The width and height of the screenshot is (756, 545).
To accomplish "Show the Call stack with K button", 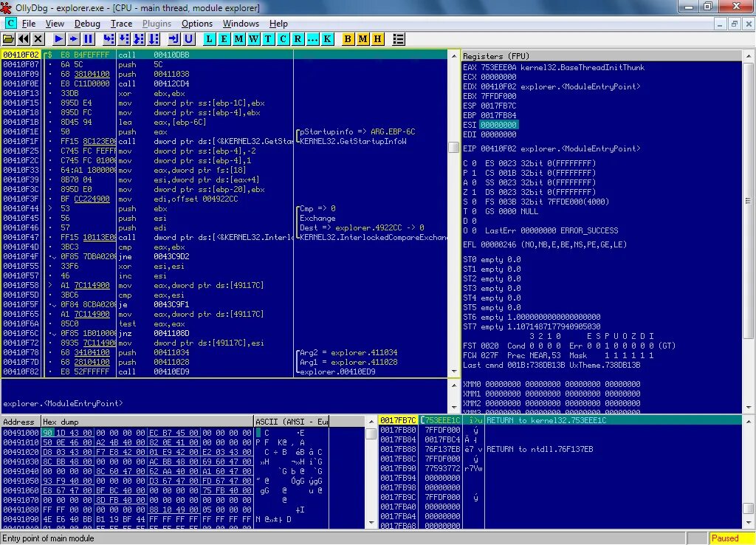I will (x=328, y=39).
